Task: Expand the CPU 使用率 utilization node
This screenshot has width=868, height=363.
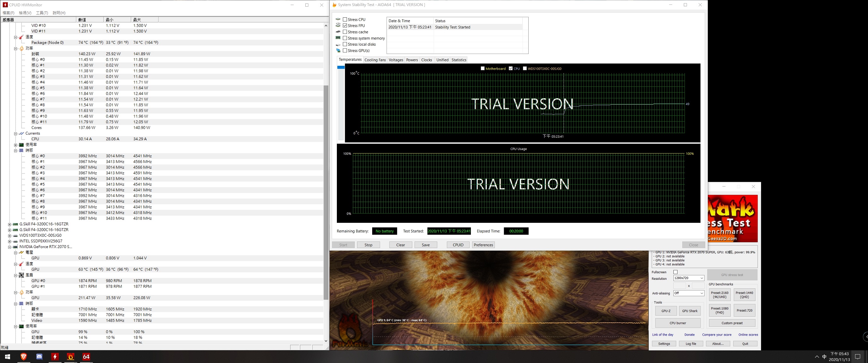Action: 15,145
